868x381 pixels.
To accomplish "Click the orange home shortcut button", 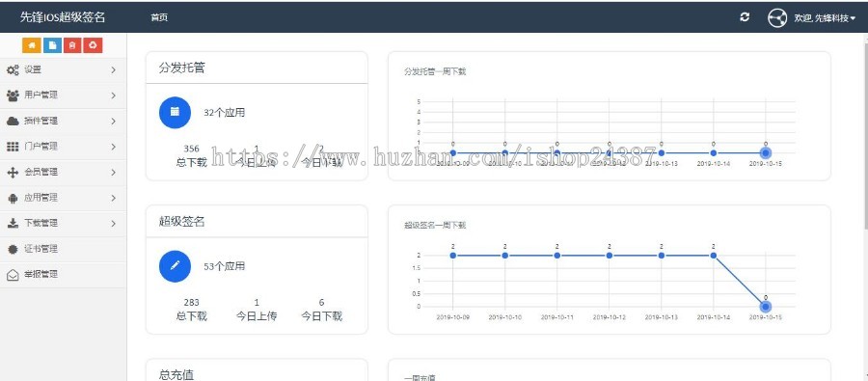I will click(x=32, y=45).
